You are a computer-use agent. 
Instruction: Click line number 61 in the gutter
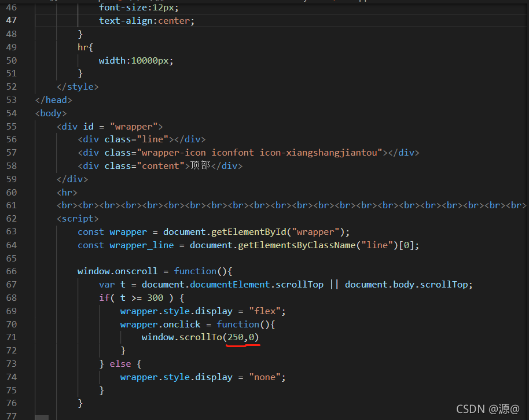[11, 205]
